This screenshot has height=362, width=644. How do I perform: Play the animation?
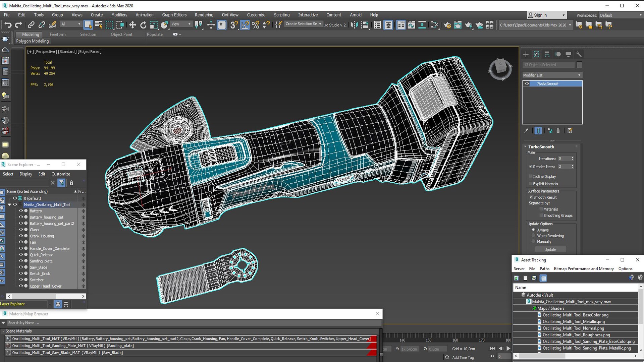[x=508, y=349]
